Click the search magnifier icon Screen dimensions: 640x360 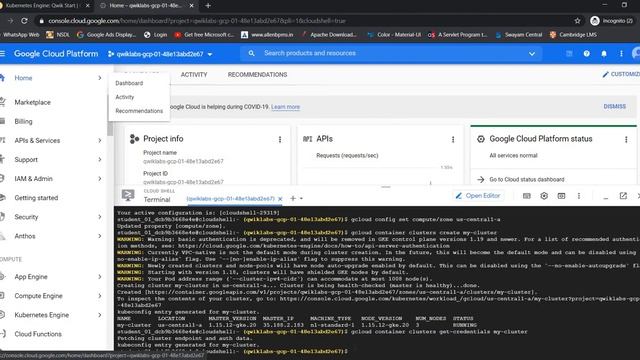point(251,53)
